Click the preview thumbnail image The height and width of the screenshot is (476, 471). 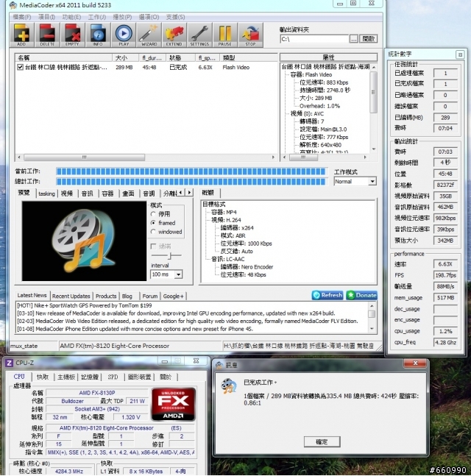84,241
